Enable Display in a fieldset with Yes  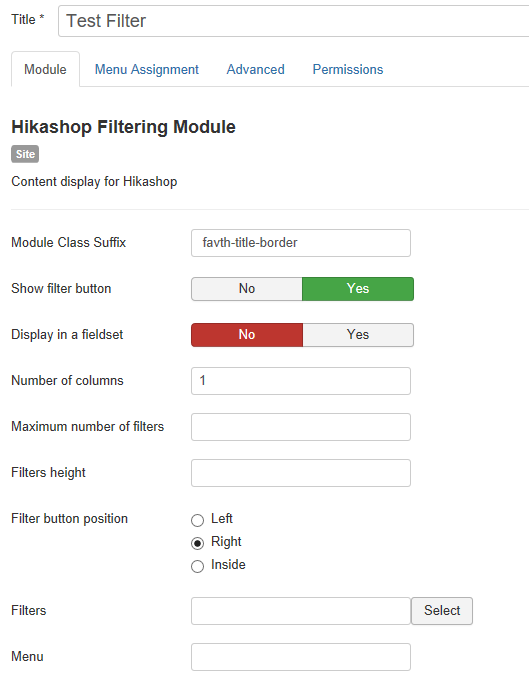(x=358, y=335)
